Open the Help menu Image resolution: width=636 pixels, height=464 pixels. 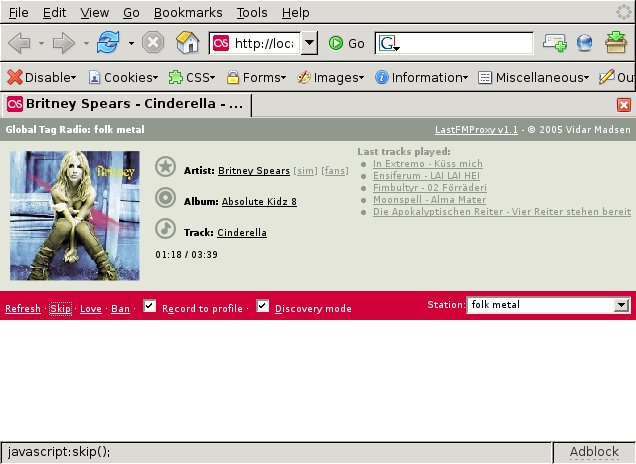point(296,13)
